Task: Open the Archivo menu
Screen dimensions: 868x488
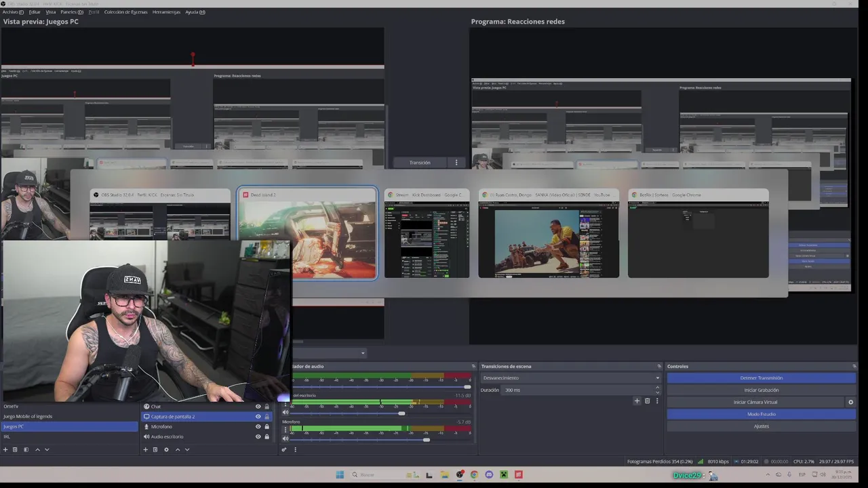Action: click(x=13, y=12)
